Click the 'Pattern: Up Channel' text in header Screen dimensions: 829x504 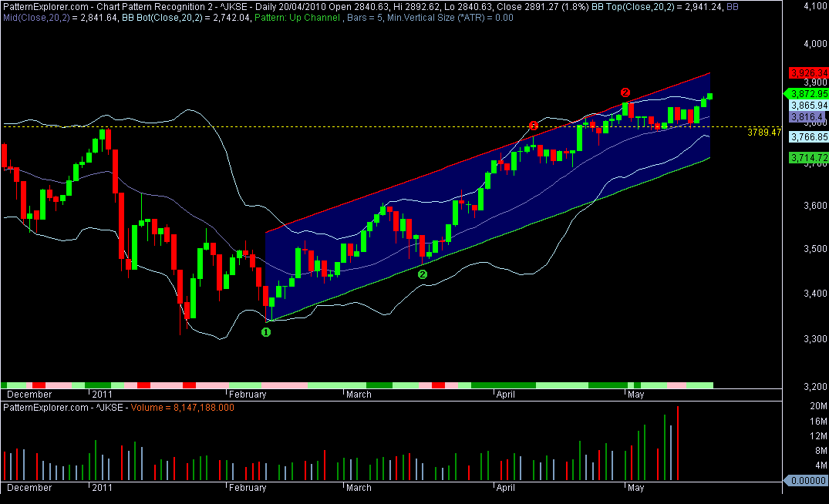pyautogui.click(x=297, y=18)
